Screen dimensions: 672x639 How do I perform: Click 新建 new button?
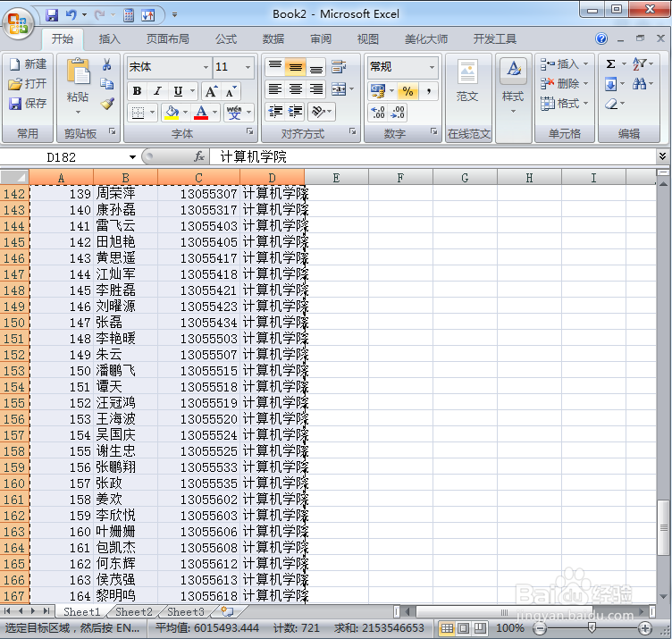pos(29,64)
